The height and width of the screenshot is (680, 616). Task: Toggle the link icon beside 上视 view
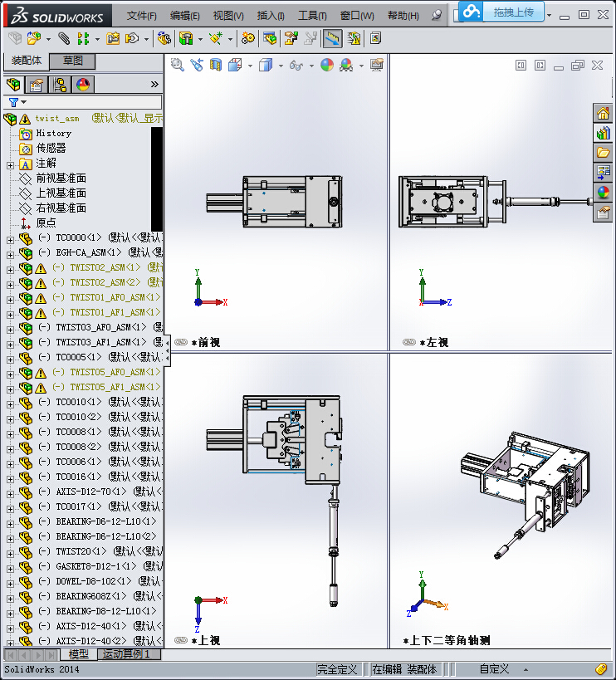[181, 640]
